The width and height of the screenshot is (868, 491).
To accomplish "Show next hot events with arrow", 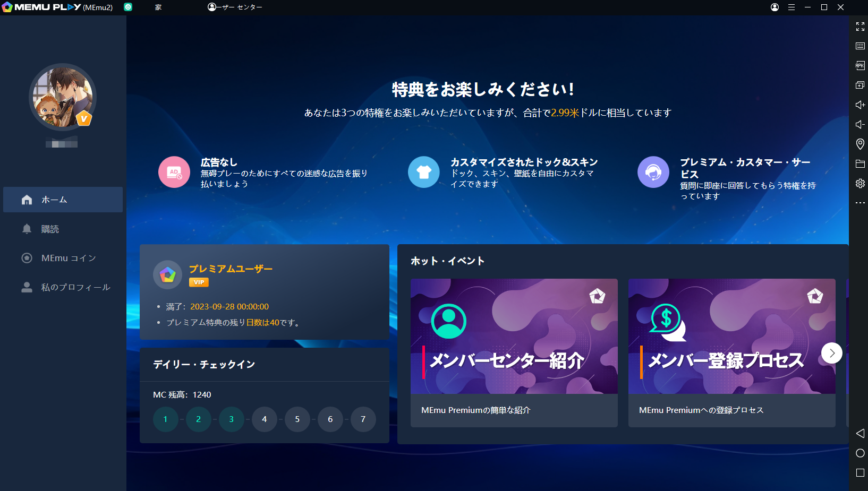I will click(831, 353).
